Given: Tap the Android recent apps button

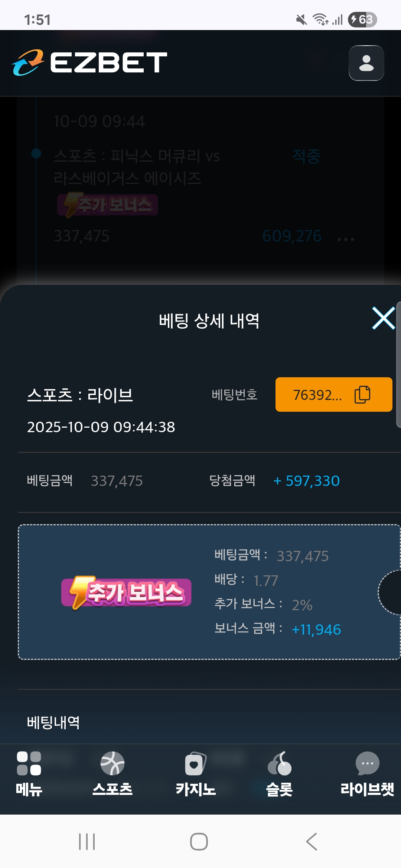Looking at the screenshot, I should tap(87, 841).
